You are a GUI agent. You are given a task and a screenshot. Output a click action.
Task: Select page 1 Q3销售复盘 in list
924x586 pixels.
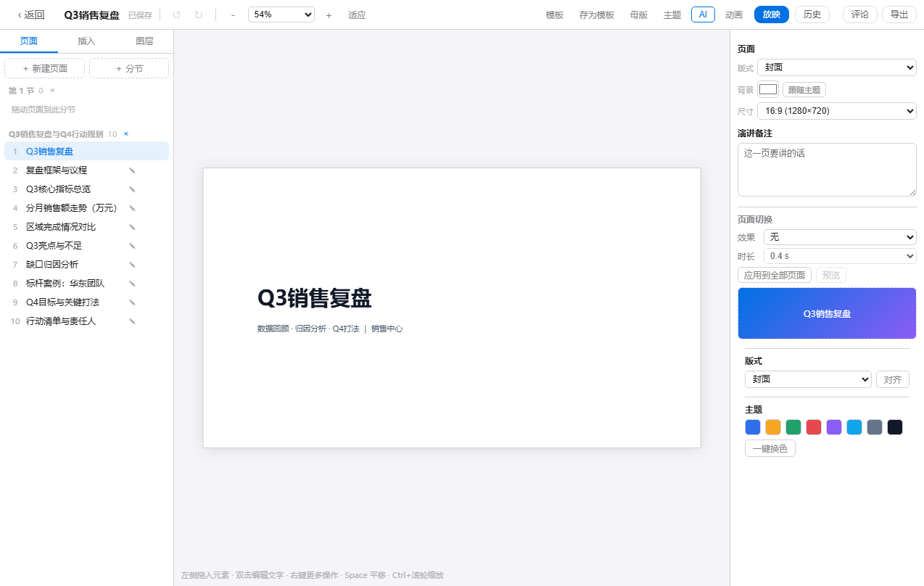pos(86,152)
